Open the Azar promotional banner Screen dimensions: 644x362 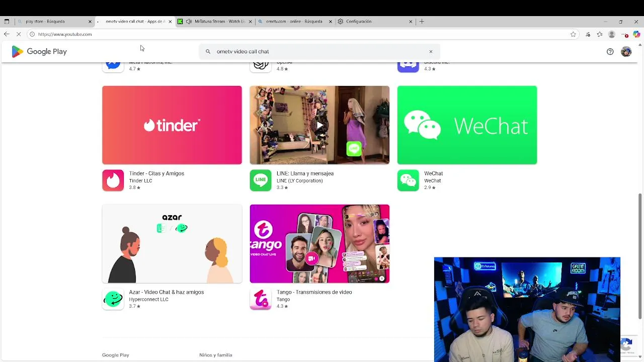click(x=172, y=244)
